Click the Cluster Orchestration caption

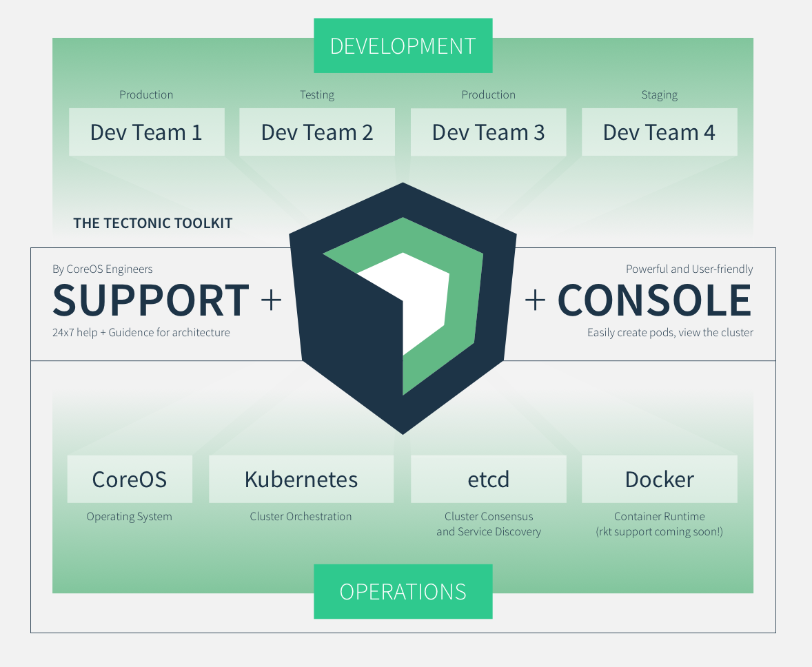[x=301, y=517]
